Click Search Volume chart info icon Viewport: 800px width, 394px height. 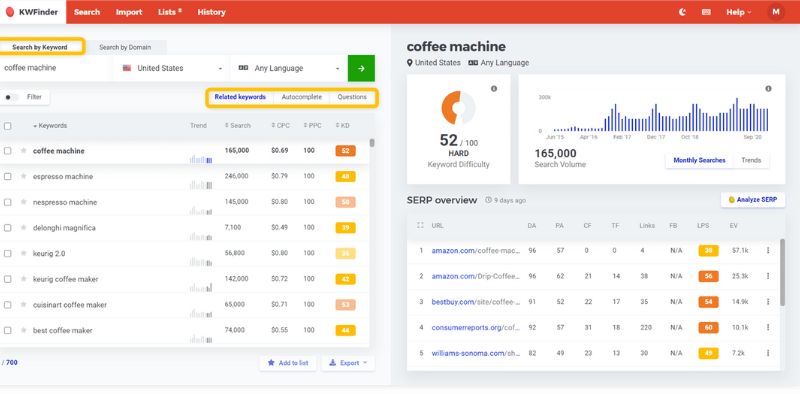tap(768, 89)
